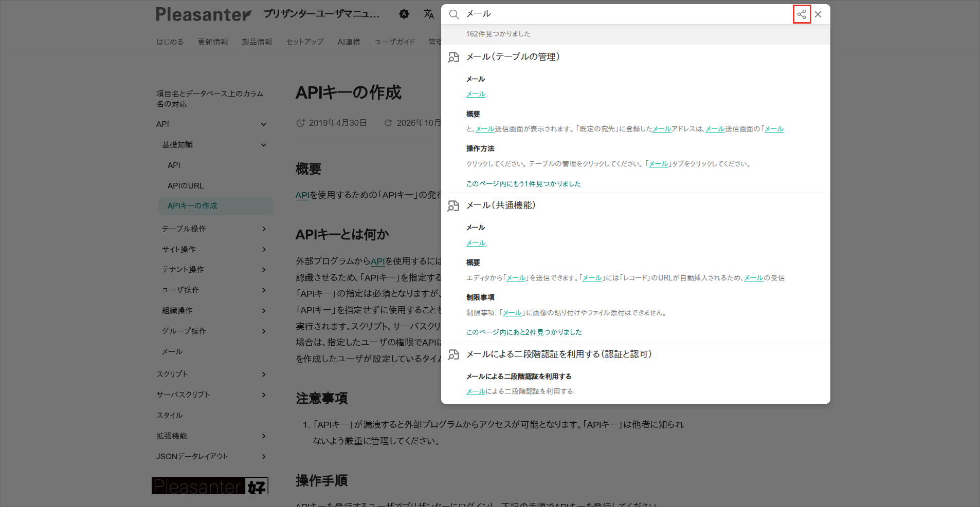Click the share search results icon
Screen dimensions: 980x507
[x=802, y=14]
